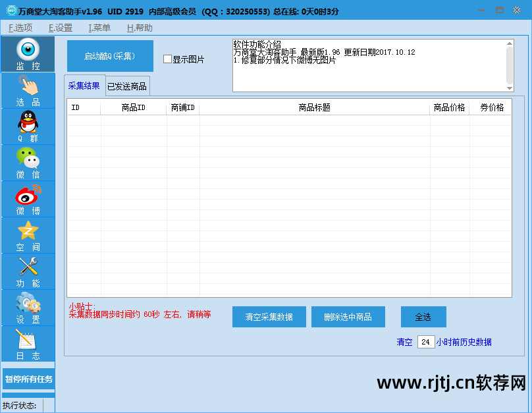Sort by the 商品价格 column header
The image size is (532, 413).
[x=450, y=107]
